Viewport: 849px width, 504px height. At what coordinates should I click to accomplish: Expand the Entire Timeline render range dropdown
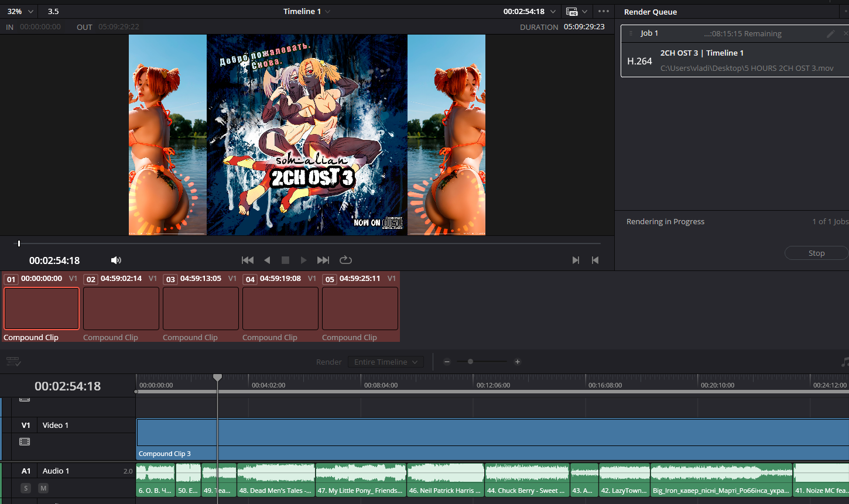pyautogui.click(x=385, y=362)
